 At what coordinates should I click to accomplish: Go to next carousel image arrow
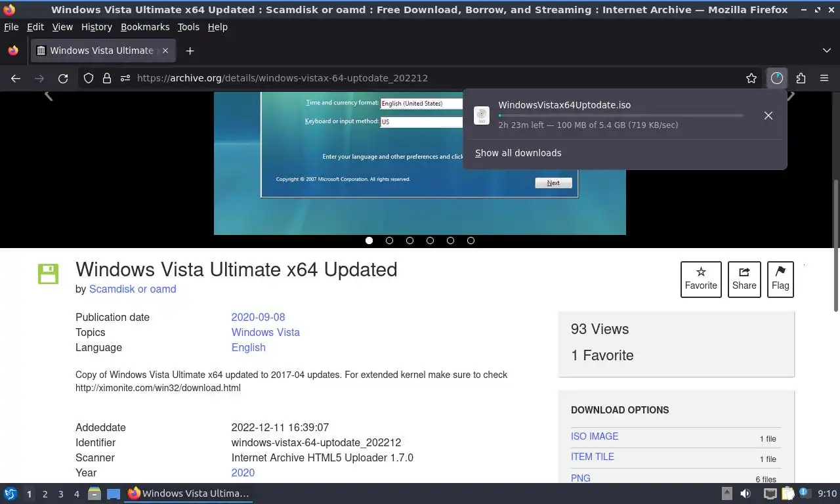tap(791, 96)
